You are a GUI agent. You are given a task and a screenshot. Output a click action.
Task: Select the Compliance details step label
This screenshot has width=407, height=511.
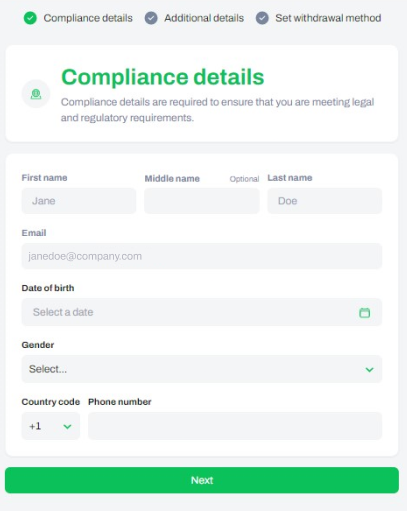tap(88, 18)
